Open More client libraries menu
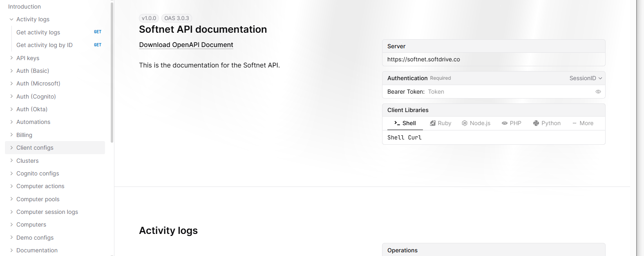This screenshot has width=644, height=256. point(583,123)
